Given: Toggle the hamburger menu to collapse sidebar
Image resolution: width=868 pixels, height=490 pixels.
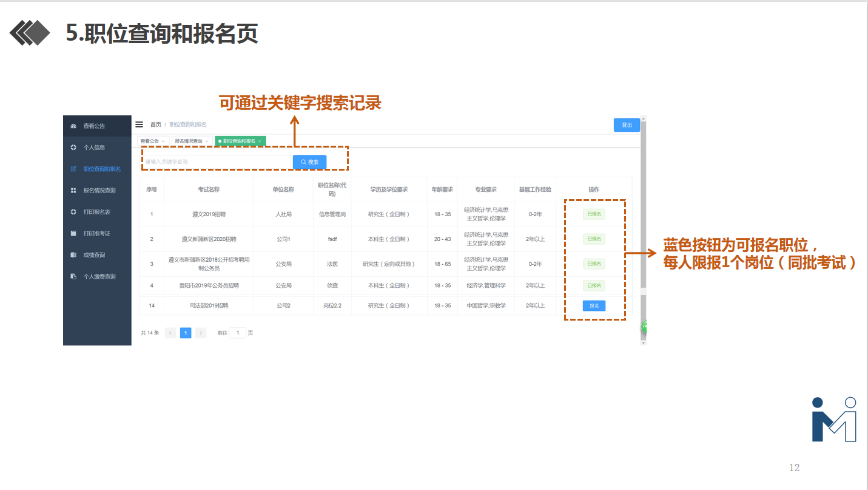Looking at the screenshot, I should coord(139,124).
